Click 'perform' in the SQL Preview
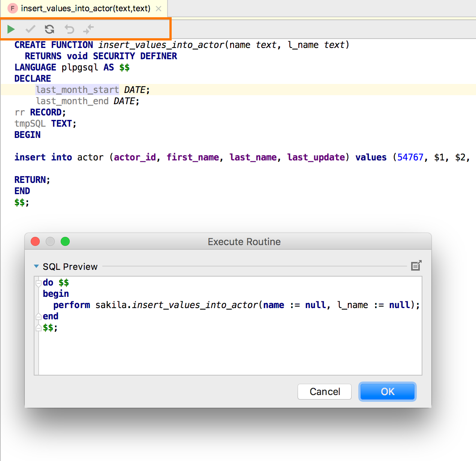The height and width of the screenshot is (461, 476). [72, 305]
